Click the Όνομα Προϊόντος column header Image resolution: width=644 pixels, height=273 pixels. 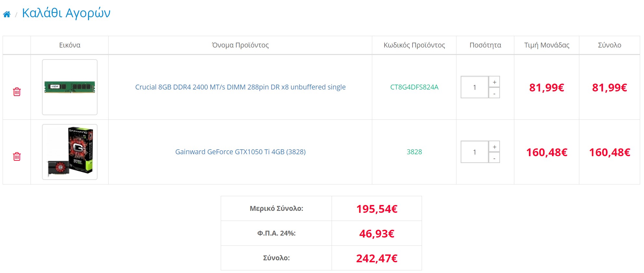(x=240, y=45)
